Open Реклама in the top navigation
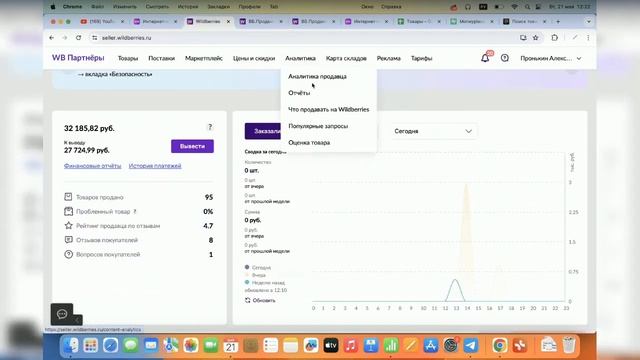The height and width of the screenshot is (360, 640). pos(389,58)
